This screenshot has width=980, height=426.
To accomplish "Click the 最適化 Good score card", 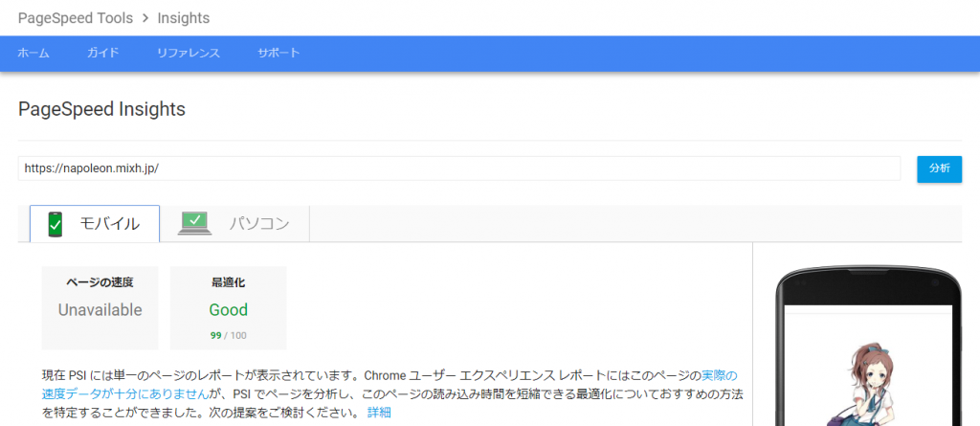I will 228,307.
